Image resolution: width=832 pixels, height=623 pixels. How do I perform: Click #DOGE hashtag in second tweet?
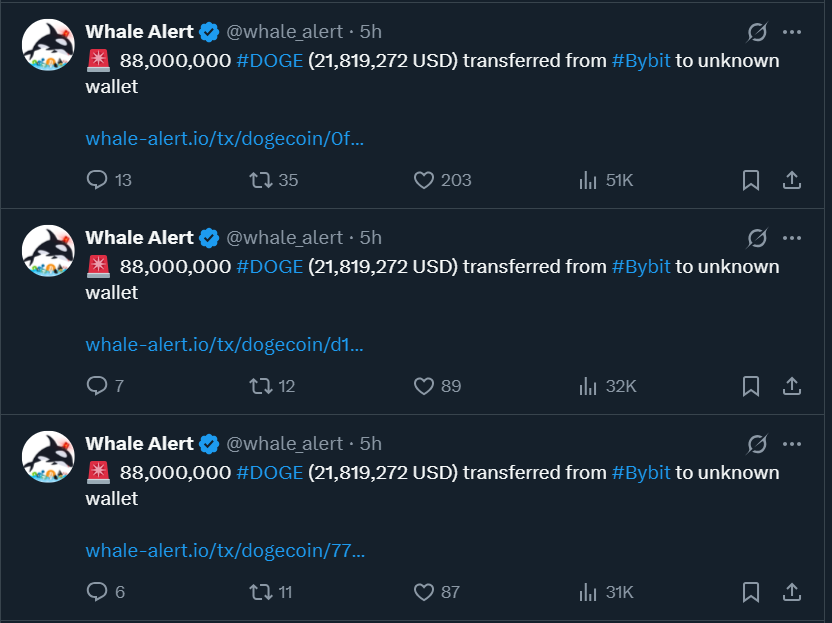(x=269, y=266)
